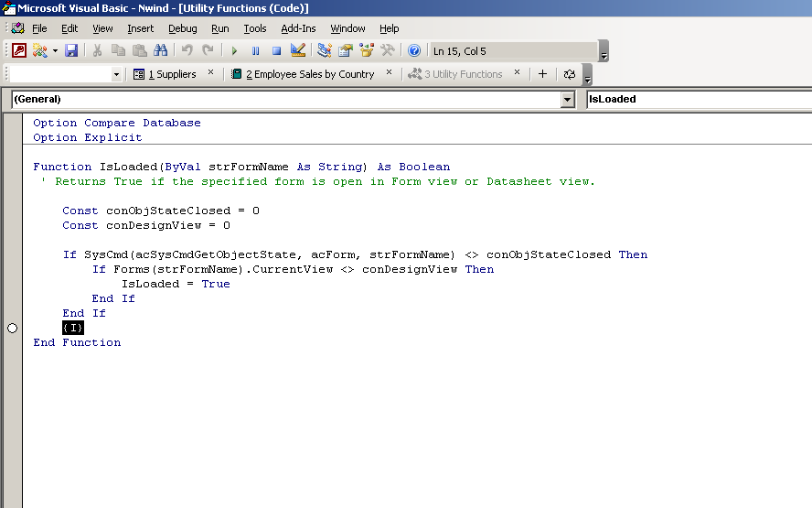
Task: Undo the last edit
Action: (187, 50)
